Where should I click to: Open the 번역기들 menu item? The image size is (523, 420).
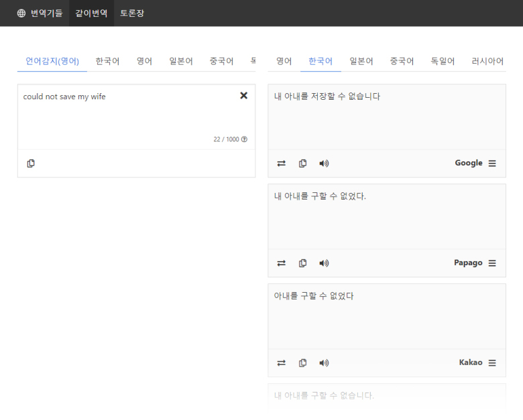[46, 13]
